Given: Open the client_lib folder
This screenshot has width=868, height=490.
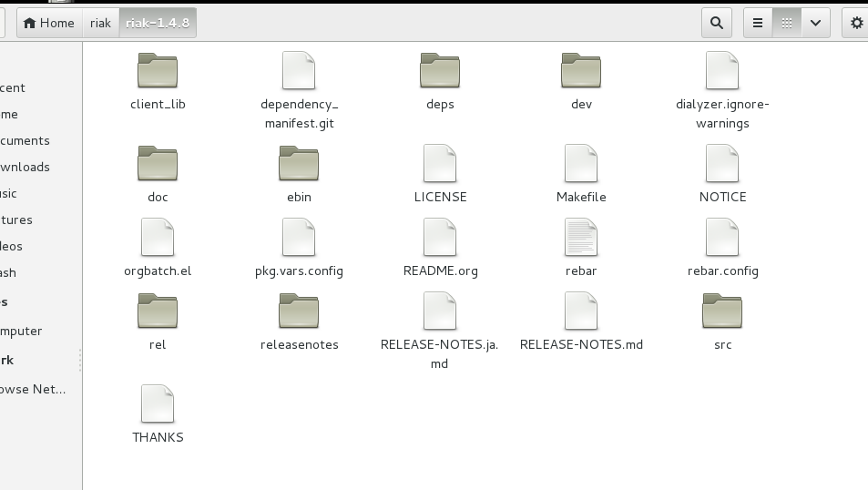Looking at the screenshot, I should pos(158,70).
